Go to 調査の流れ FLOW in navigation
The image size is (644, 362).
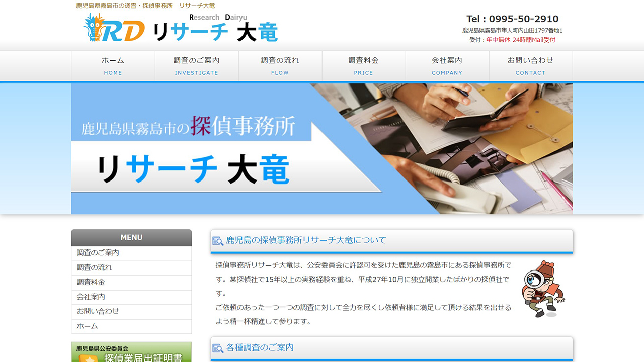point(280,66)
